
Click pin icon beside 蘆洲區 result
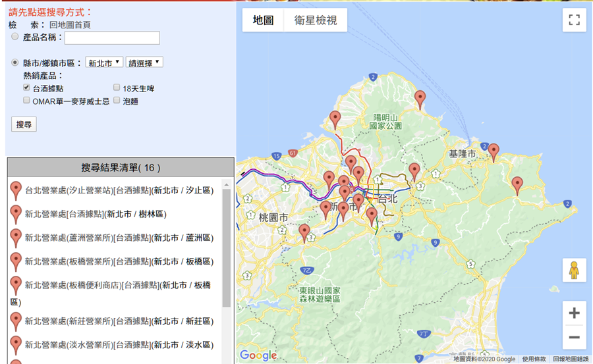coord(16,238)
